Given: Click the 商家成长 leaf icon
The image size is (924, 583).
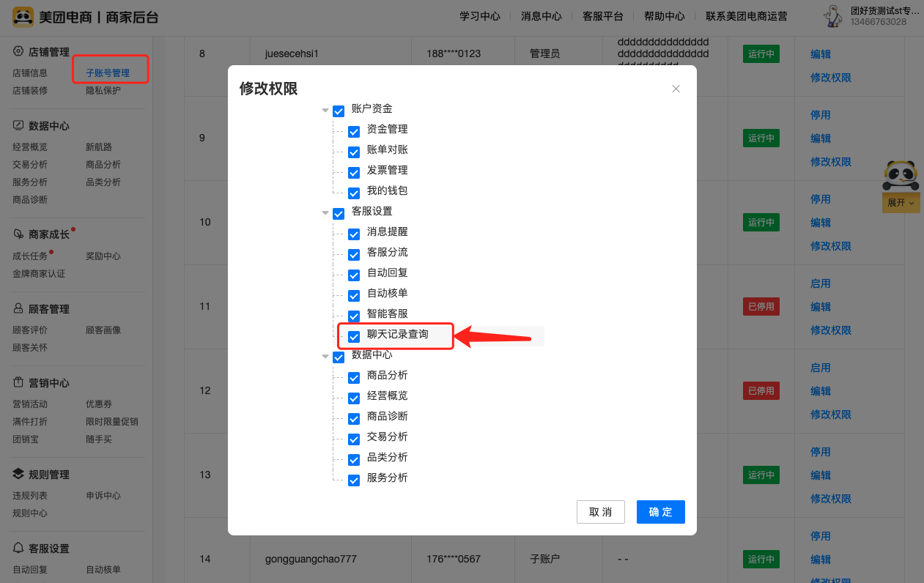Looking at the screenshot, I should [x=18, y=234].
